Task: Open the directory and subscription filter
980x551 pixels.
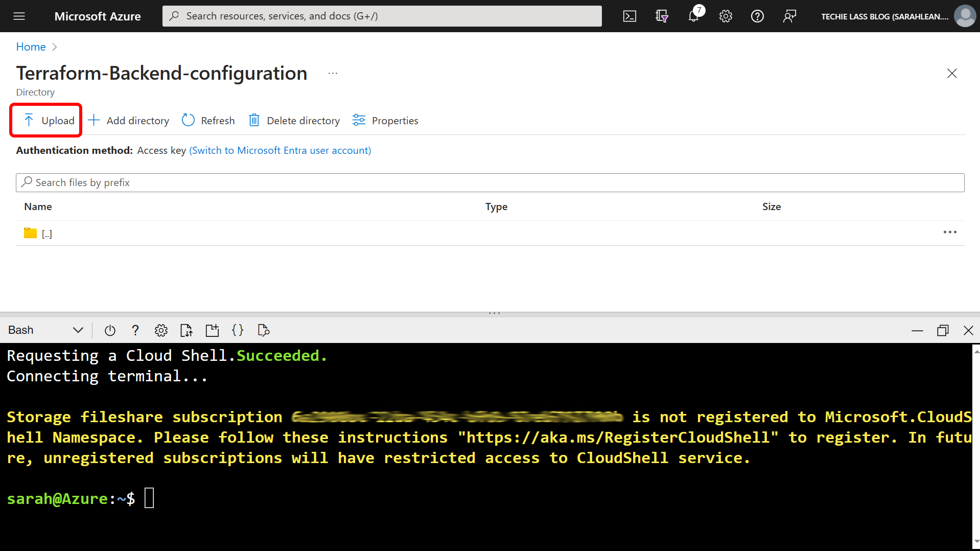Action: (x=661, y=16)
